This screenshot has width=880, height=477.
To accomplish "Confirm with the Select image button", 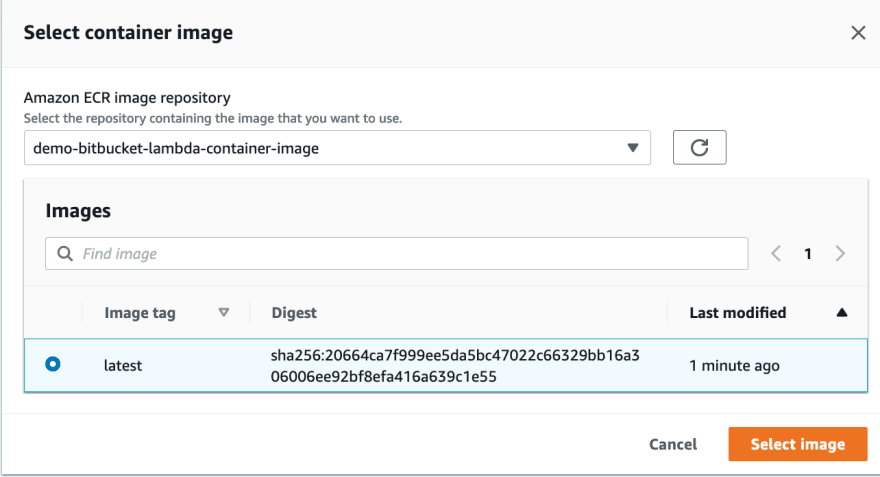I will click(x=798, y=444).
